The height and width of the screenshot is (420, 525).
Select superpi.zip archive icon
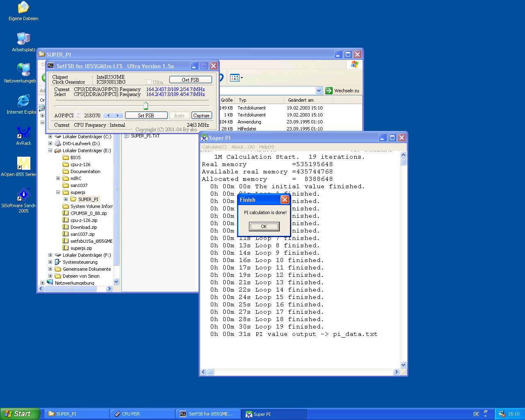[x=66, y=248]
